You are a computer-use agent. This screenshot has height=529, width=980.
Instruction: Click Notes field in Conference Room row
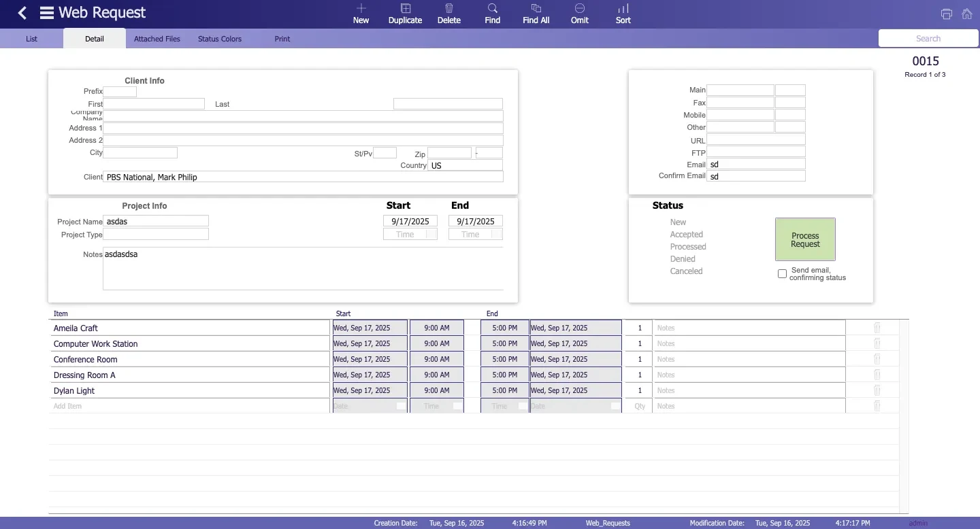click(749, 359)
